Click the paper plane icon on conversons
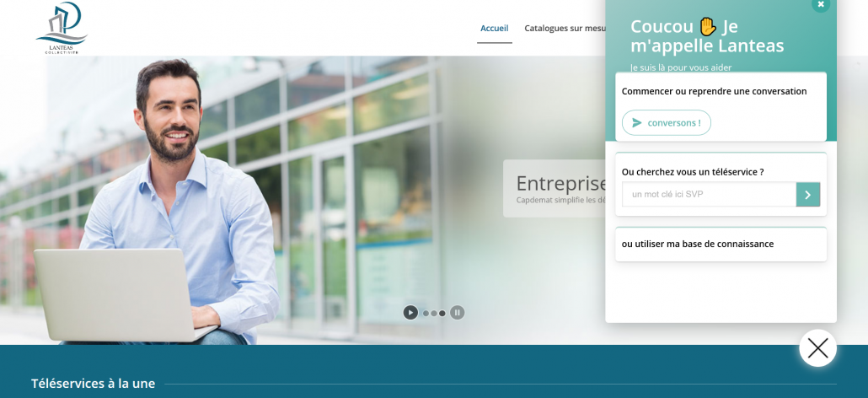868x398 pixels. 637,123
